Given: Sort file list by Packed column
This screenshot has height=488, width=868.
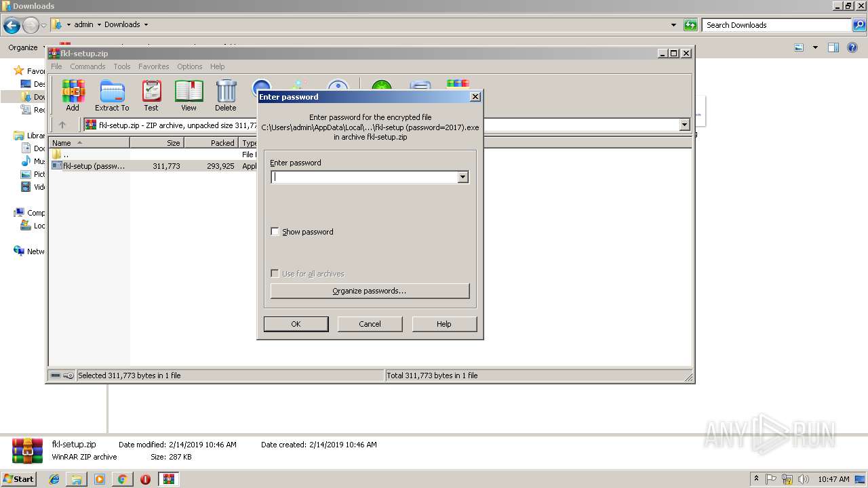Looking at the screenshot, I should pos(211,143).
